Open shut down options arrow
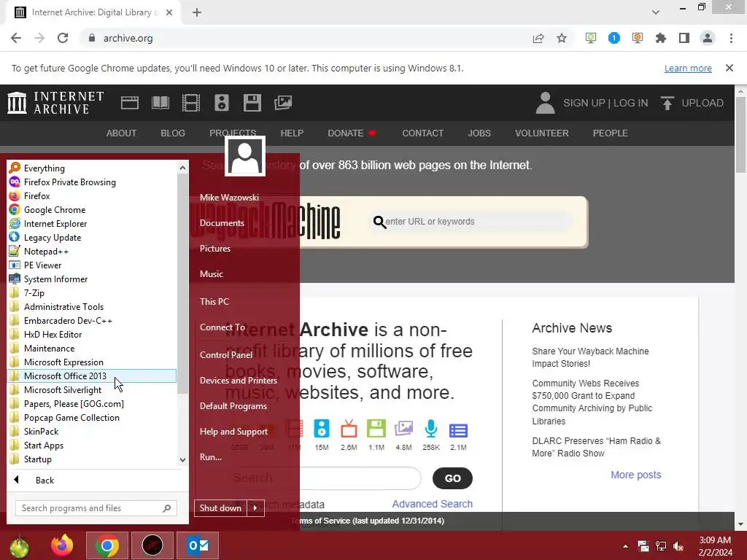The image size is (747, 560). click(x=256, y=508)
